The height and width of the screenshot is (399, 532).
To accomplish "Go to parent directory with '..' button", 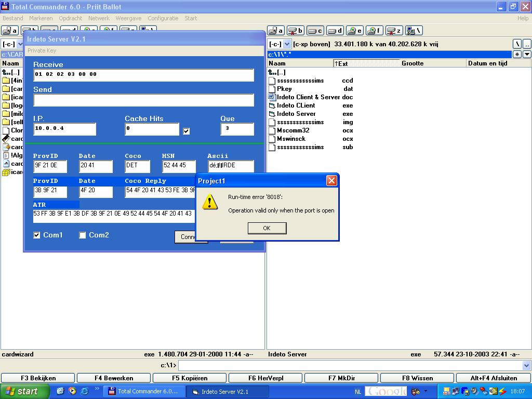I will 527,44.
